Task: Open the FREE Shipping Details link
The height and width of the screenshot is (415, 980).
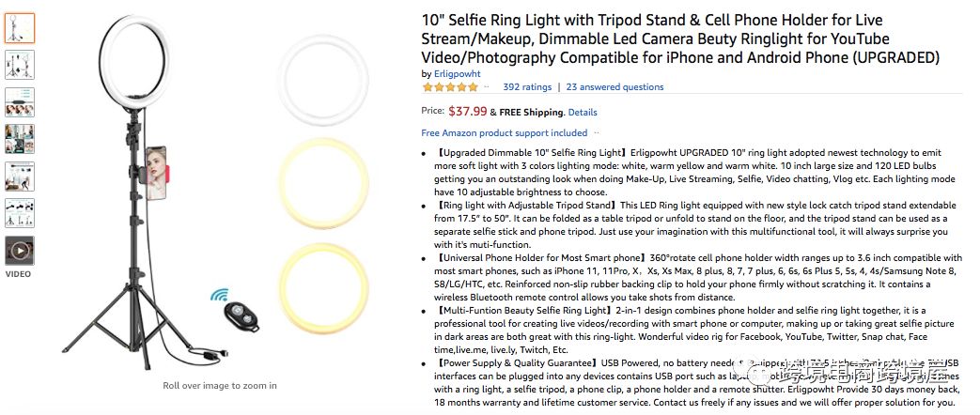Action: tap(583, 113)
